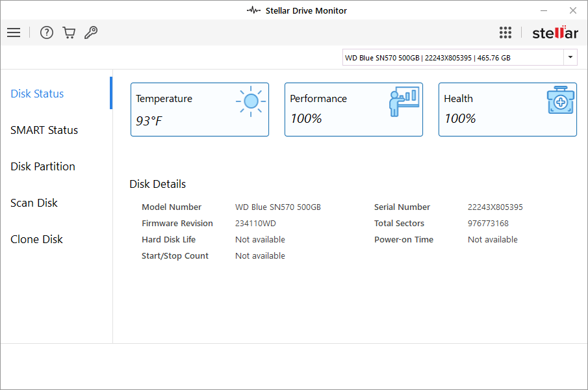Click serial value 22243X805395 in Disk Details
The height and width of the screenshot is (390, 588).
495,207
